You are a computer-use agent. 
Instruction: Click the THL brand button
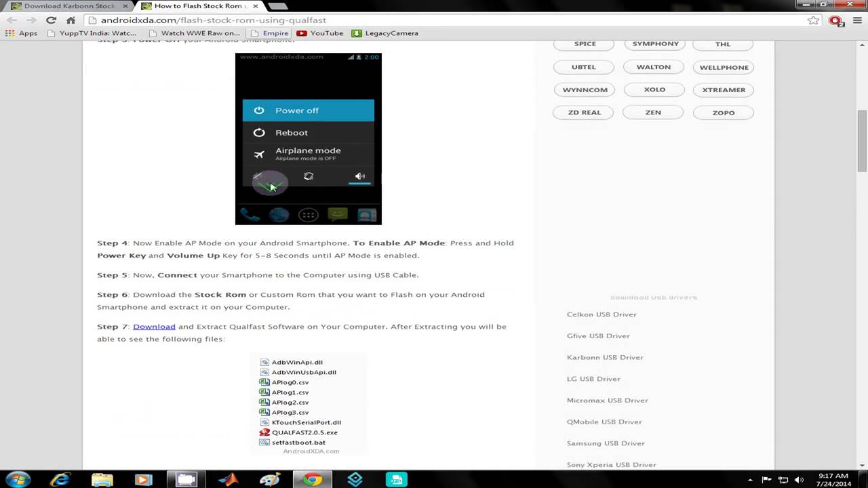click(723, 44)
